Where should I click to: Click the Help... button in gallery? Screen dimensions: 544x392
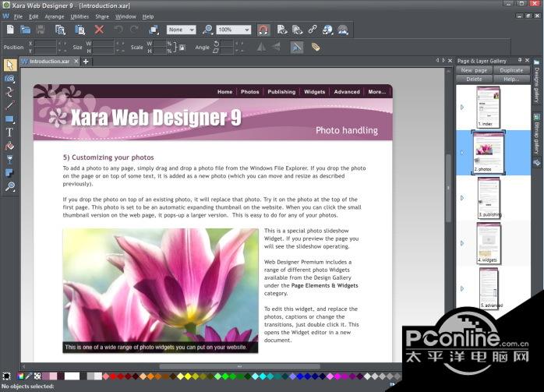click(x=511, y=79)
